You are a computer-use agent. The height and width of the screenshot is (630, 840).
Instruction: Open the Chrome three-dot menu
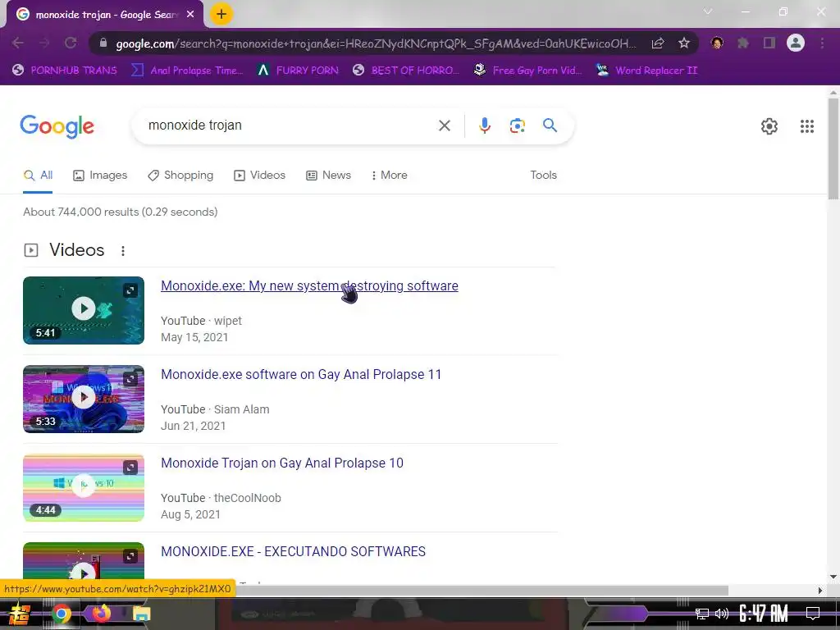point(822,43)
